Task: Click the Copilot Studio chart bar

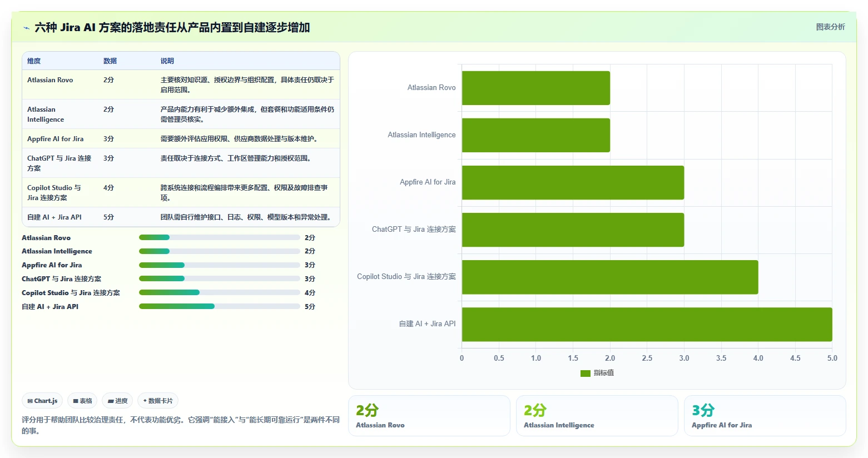Action: pyautogui.click(x=610, y=277)
